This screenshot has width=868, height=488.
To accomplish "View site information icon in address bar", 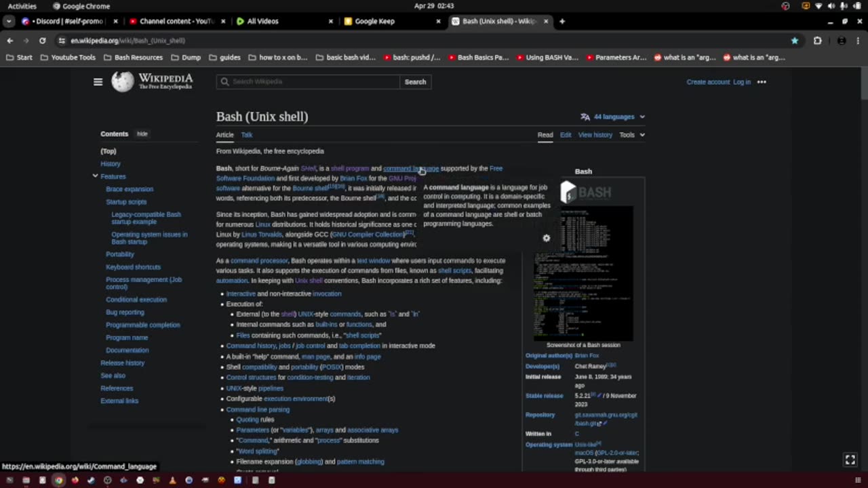I will click(x=62, y=41).
